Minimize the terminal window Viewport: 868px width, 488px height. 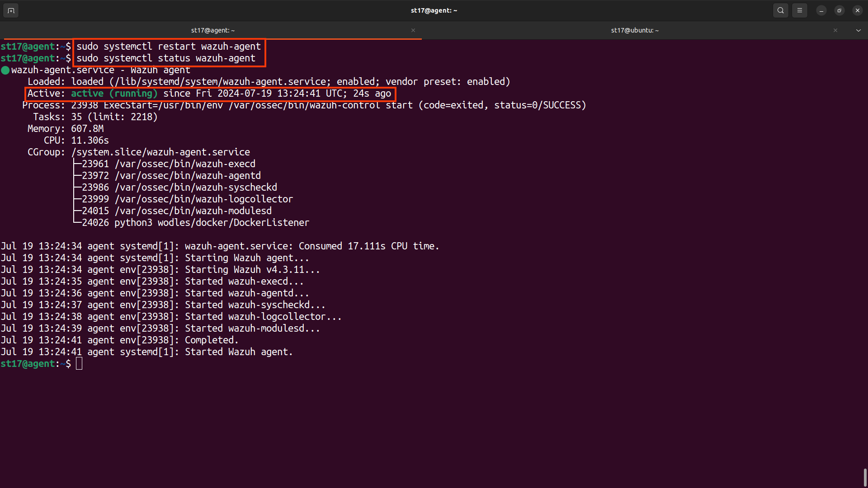821,10
